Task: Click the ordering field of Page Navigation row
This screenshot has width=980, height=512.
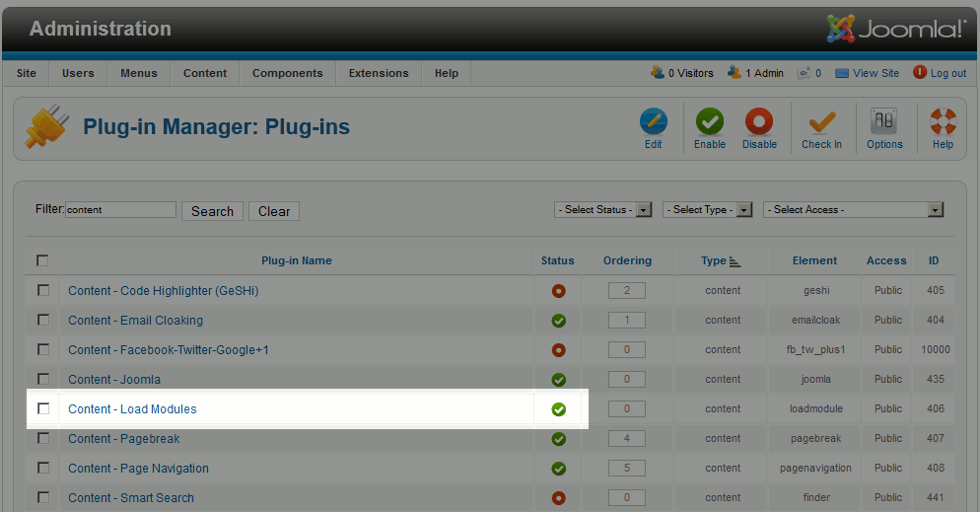Action: [x=627, y=469]
